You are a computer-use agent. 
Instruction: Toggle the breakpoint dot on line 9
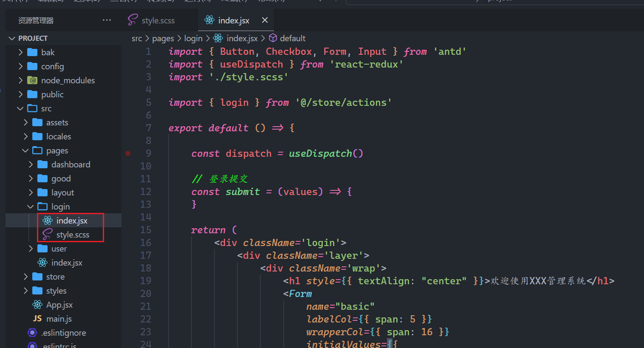click(x=128, y=153)
